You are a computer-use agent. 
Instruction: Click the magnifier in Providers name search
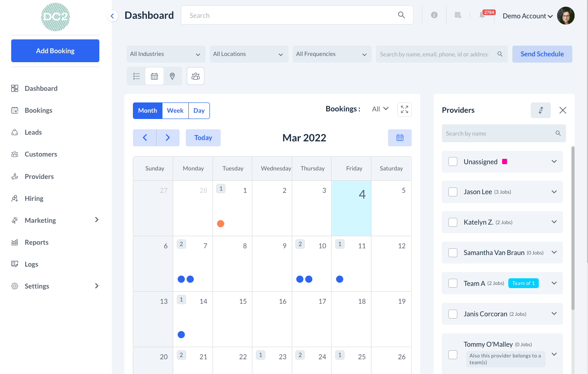pyautogui.click(x=558, y=133)
